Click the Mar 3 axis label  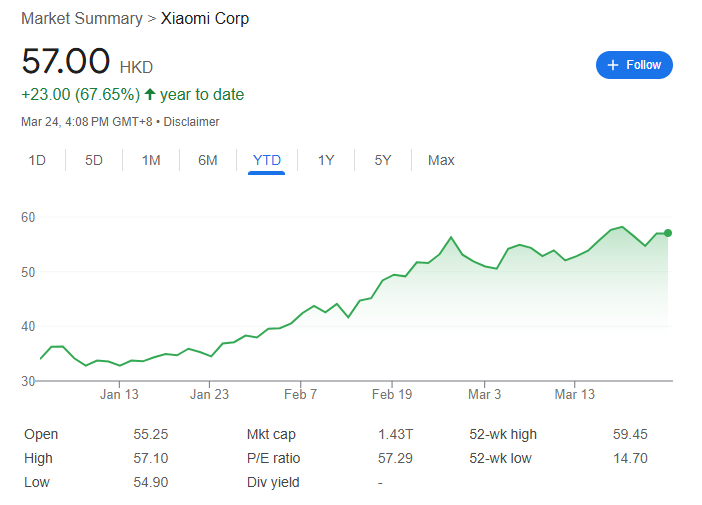point(484,394)
